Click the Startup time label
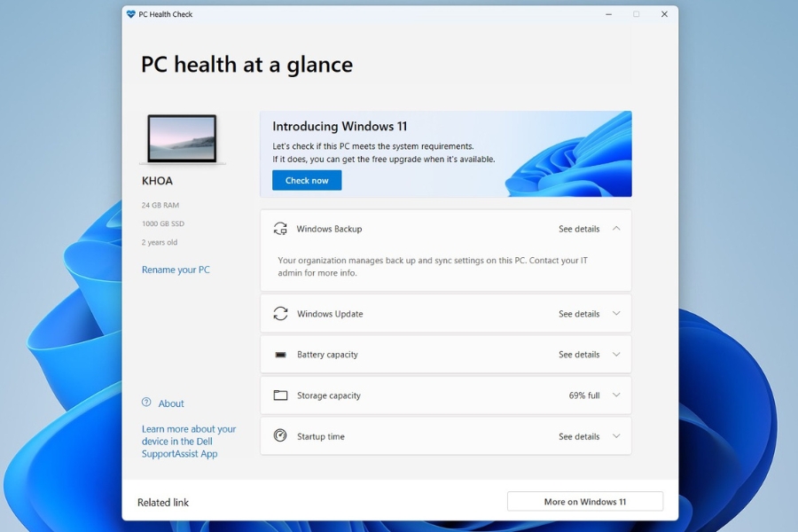The width and height of the screenshot is (798, 532). pyautogui.click(x=321, y=437)
